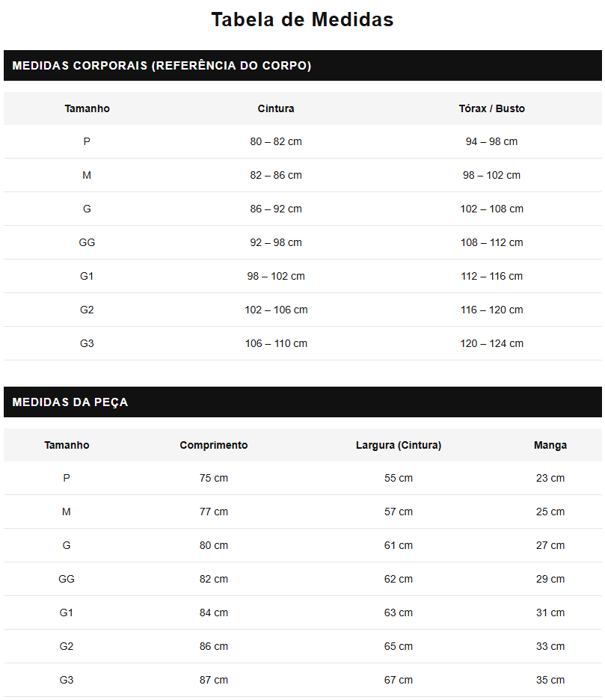Click the '65 cm' width cell
605x700 pixels.
coord(399,646)
